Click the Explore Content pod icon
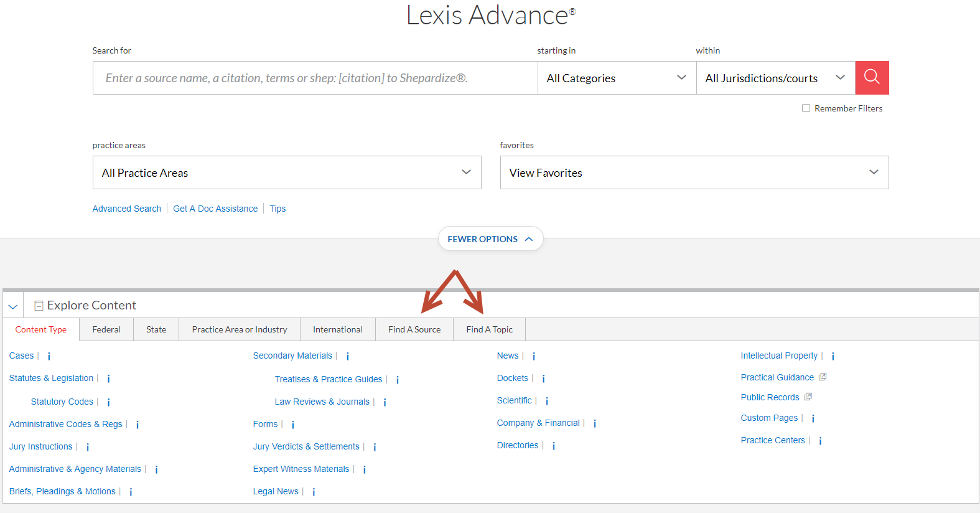The height and width of the screenshot is (513, 980). point(39,305)
